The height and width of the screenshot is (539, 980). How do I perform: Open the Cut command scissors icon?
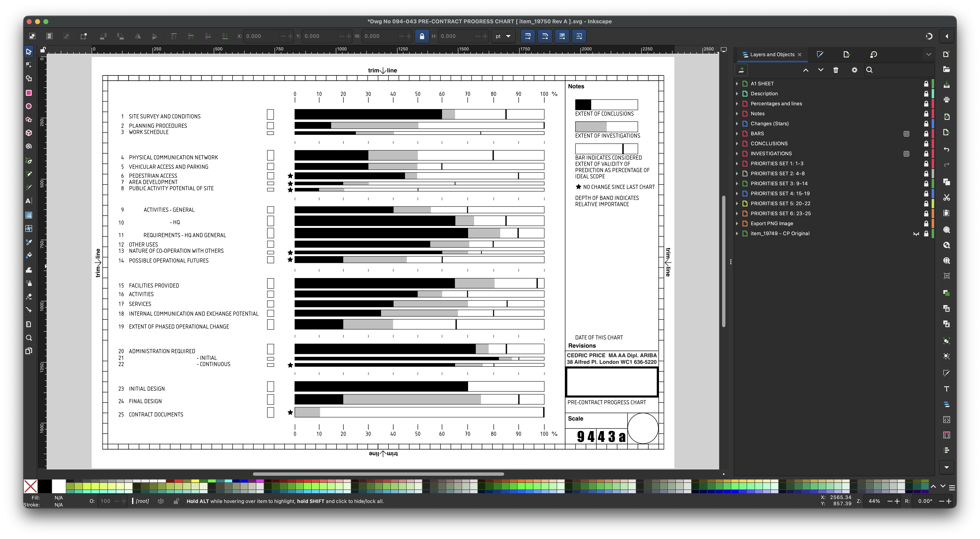point(946,198)
